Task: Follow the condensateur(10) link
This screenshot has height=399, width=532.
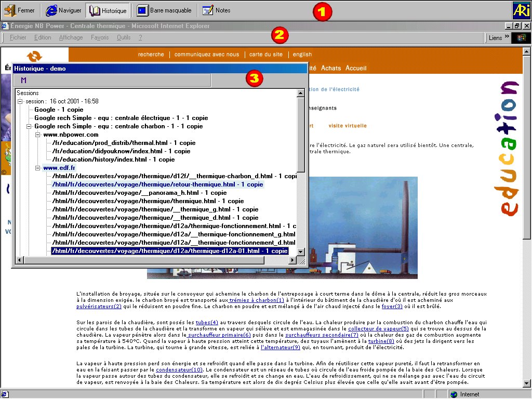Action: 179,370
